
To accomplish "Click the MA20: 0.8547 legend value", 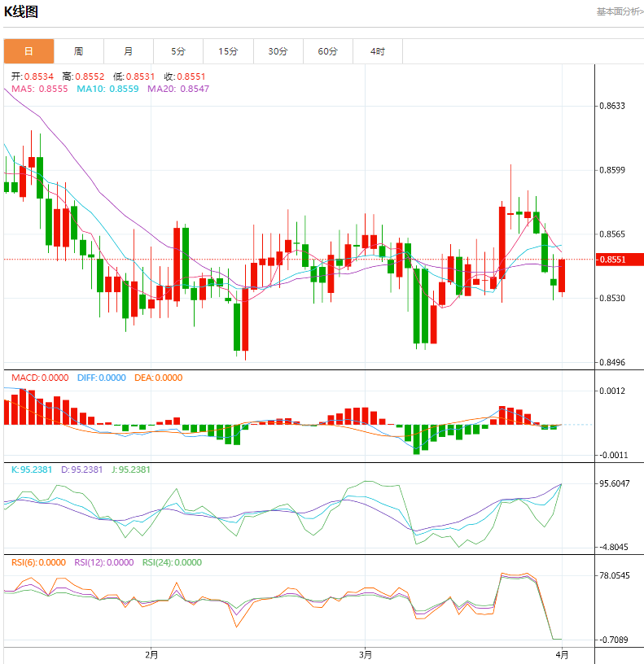I will 178,89.
